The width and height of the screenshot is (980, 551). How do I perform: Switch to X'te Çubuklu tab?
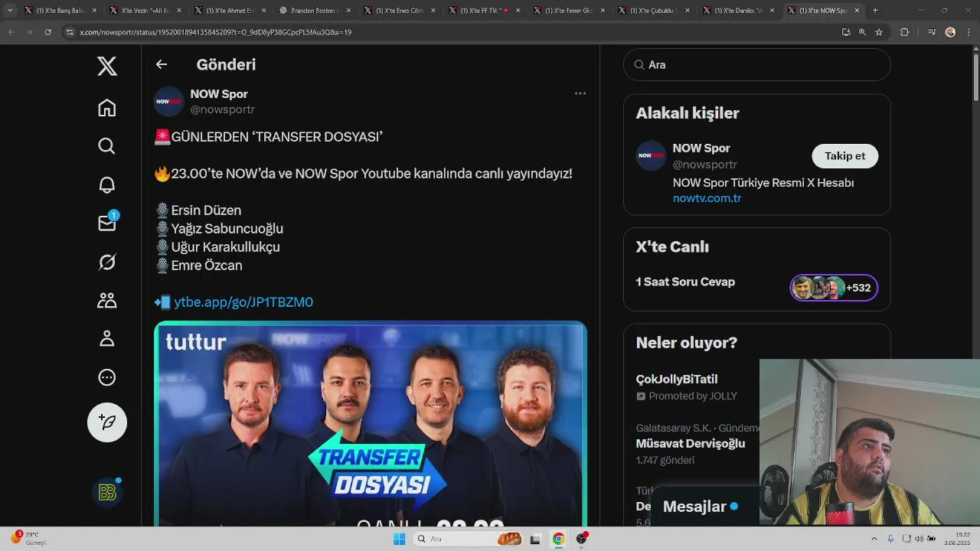tap(655, 11)
